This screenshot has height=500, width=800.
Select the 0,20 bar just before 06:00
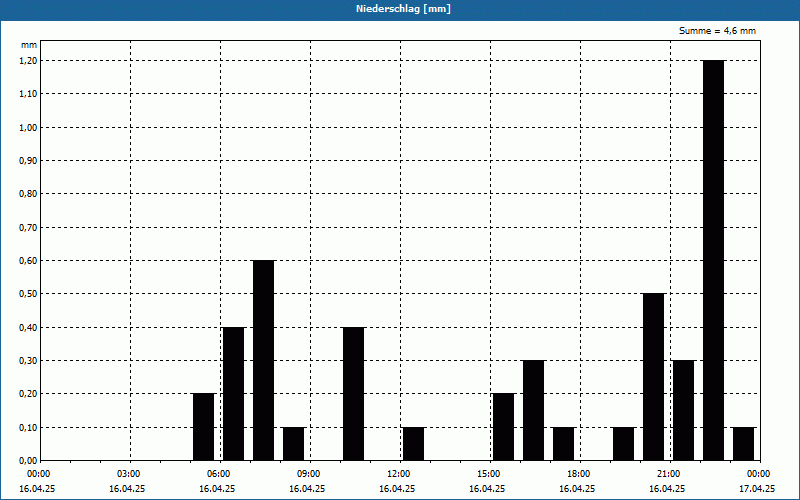(204, 427)
